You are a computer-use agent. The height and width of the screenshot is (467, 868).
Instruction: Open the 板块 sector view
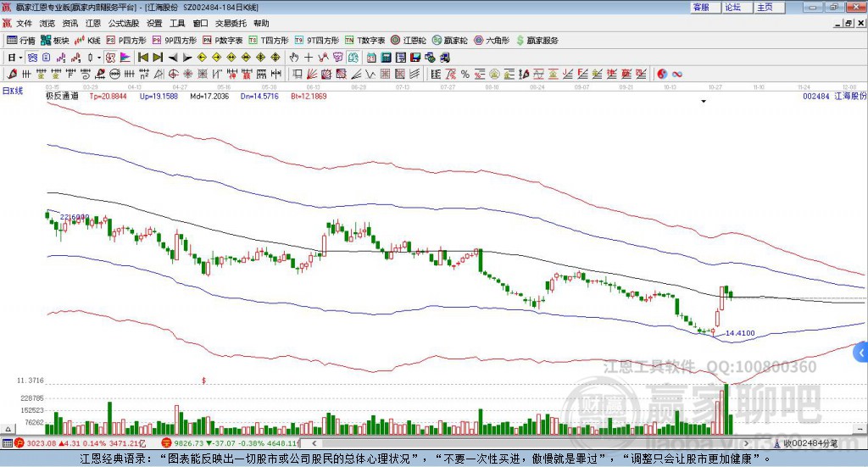pyautogui.click(x=55, y=41)
